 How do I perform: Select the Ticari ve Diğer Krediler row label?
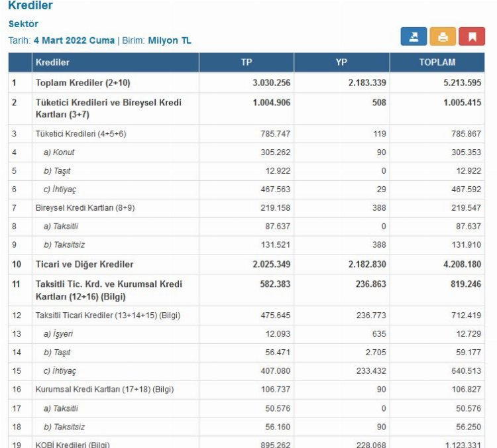click(84, 264)
